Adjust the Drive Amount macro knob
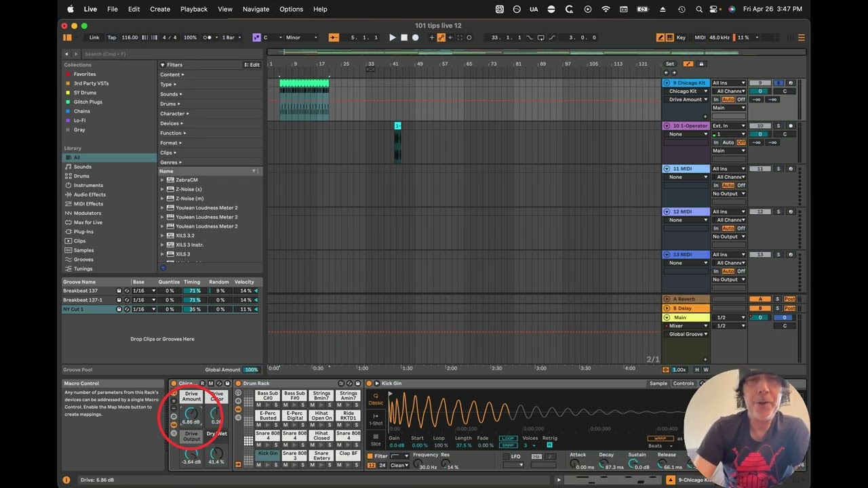The width and height of the screenshot is (868, 488). (x=192, y=413)
